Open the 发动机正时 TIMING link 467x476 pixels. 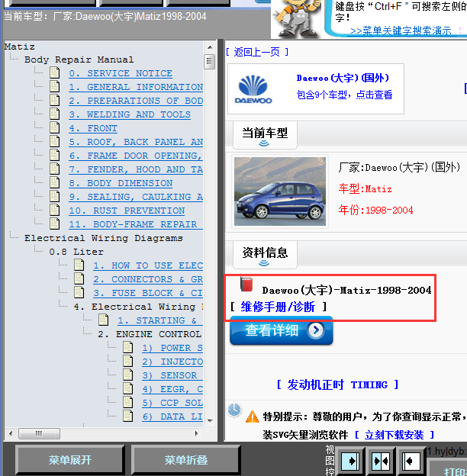337,384
